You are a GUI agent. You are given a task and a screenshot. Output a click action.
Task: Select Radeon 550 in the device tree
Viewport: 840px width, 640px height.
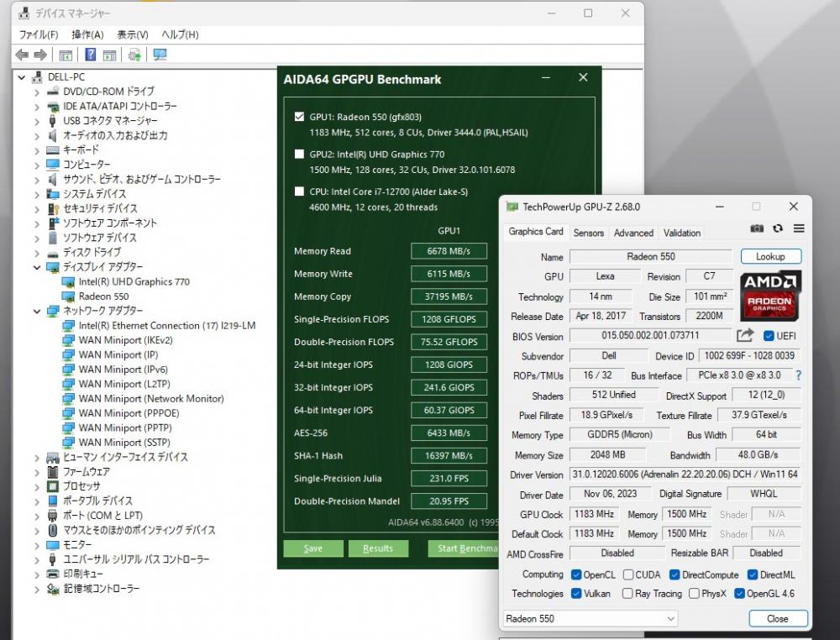[103, 296]
